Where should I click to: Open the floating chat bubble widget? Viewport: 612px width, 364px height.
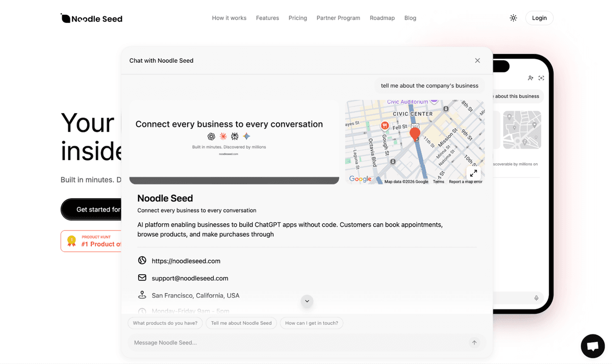593,347
